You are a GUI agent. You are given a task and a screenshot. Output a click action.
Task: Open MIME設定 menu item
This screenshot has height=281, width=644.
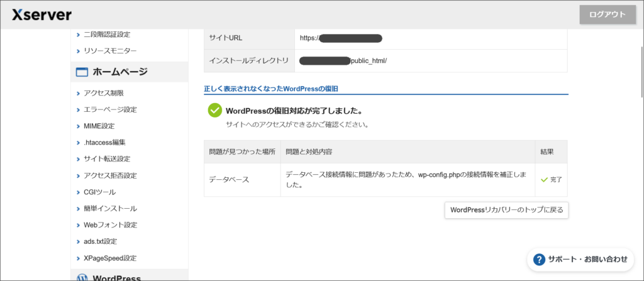click(x=99, y=126)
